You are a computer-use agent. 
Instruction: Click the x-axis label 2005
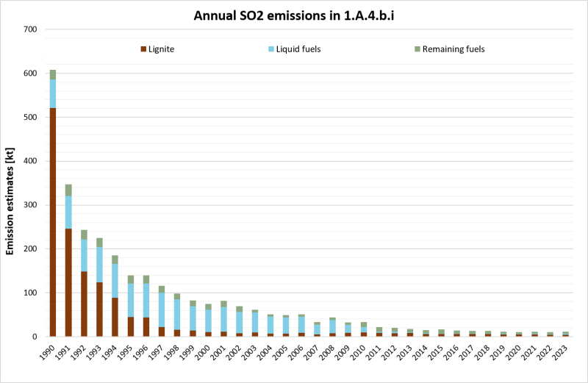[281, 352]
